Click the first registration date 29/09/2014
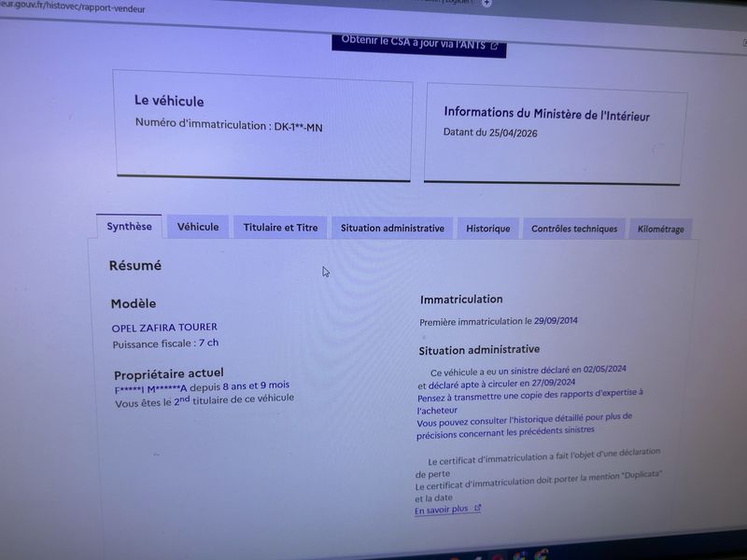Image resolution: width=747 pixels, height=560 pixels. [x=556, y=320]
